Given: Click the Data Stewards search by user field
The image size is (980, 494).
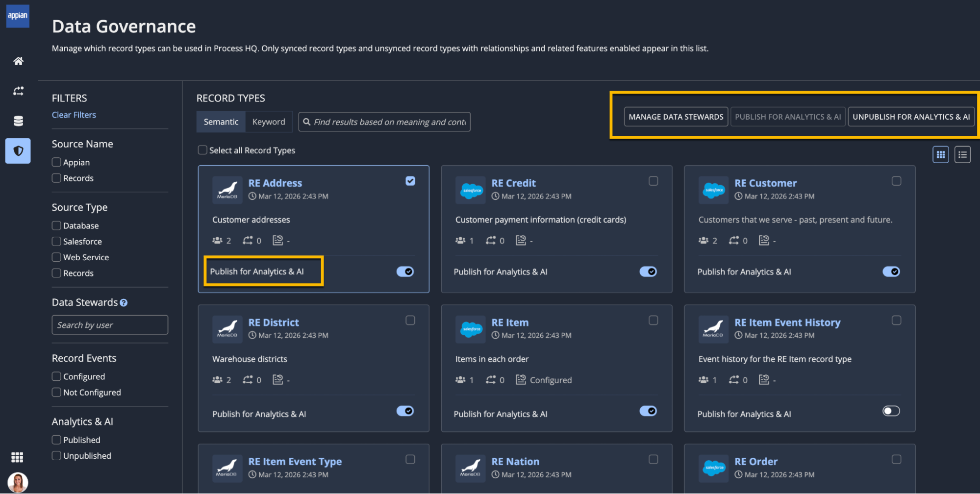Looking at the screenshot, I should pos(110,325).
